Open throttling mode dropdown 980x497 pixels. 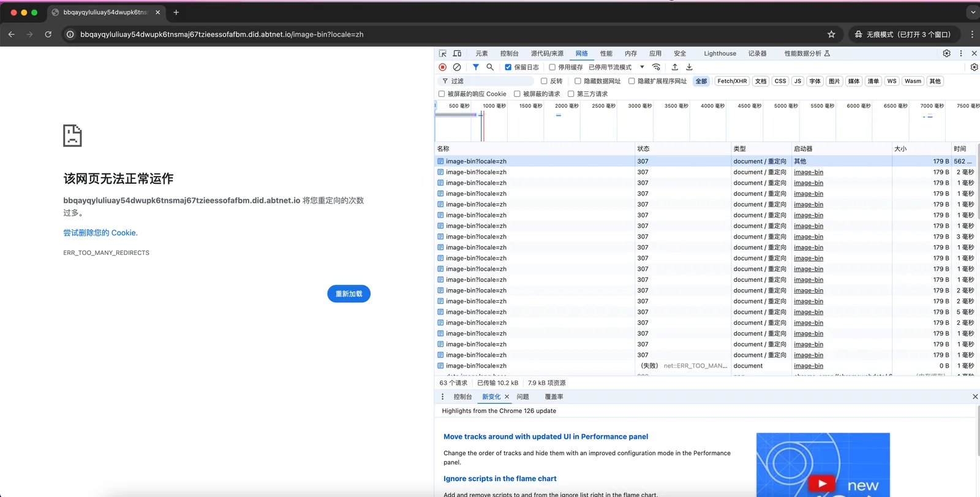[616, 67]
